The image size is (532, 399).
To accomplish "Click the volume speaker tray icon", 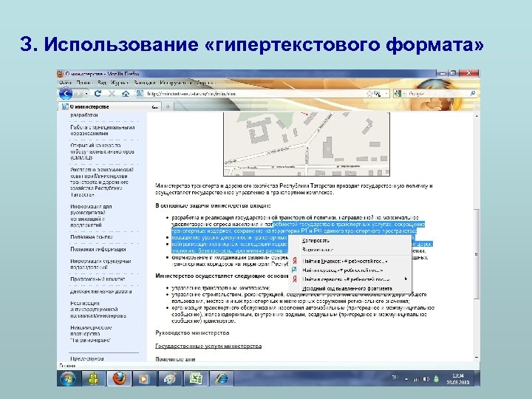I will (426, 379).
